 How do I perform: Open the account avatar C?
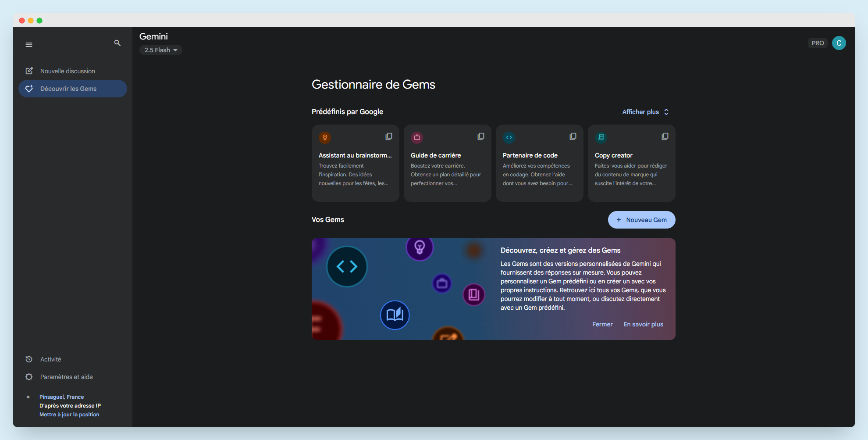[x=839, y=43]
